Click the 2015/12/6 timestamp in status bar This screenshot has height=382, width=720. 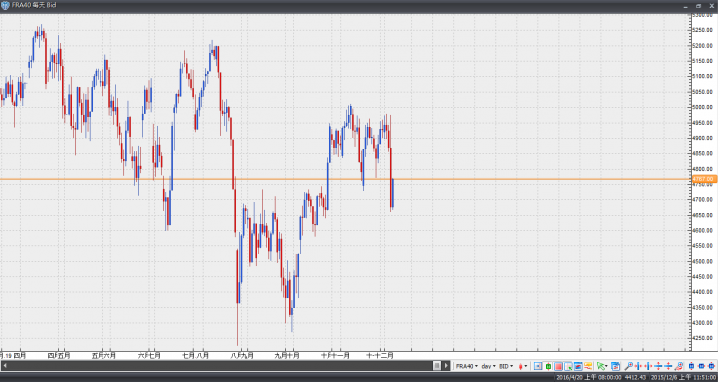click(683, 377)
